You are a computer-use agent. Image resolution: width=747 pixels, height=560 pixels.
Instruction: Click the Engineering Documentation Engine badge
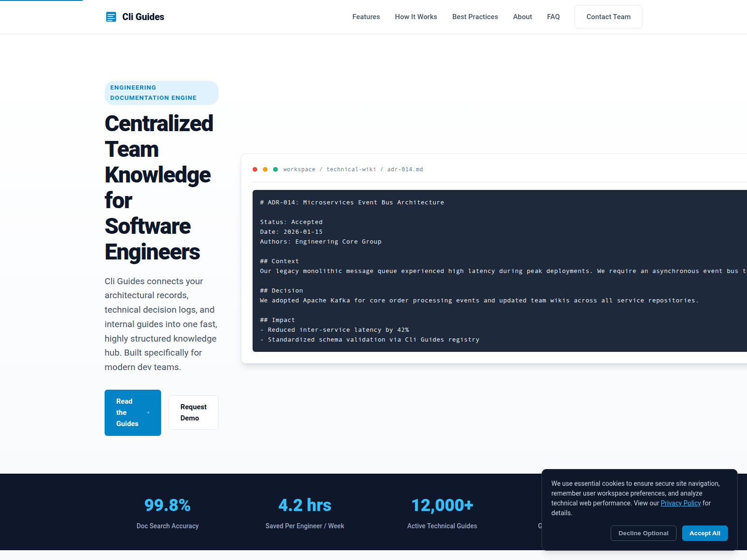(162, 93)
